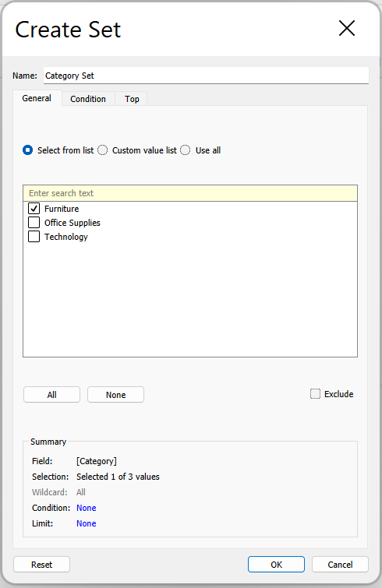Screen dimensions: 382x588
Task: Check the Office Supplies checkbox
Action: (34, 223)
